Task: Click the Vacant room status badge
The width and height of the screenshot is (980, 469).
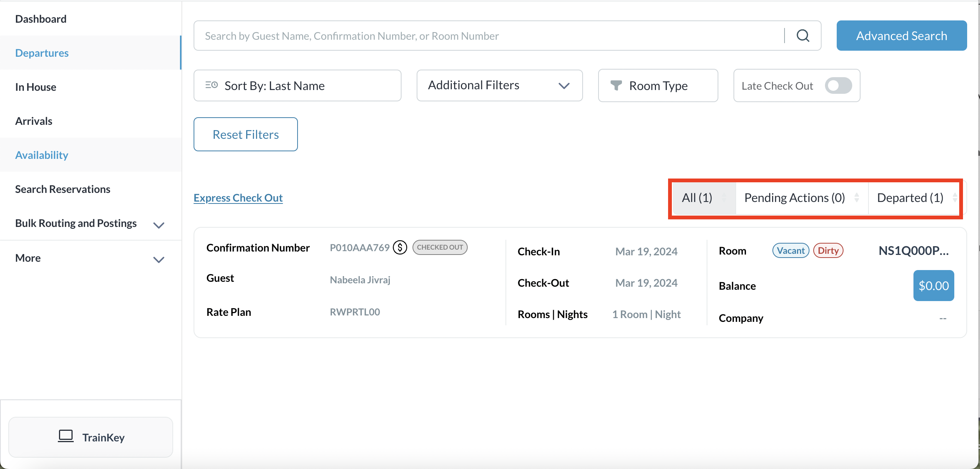Action: click(790, 250)
